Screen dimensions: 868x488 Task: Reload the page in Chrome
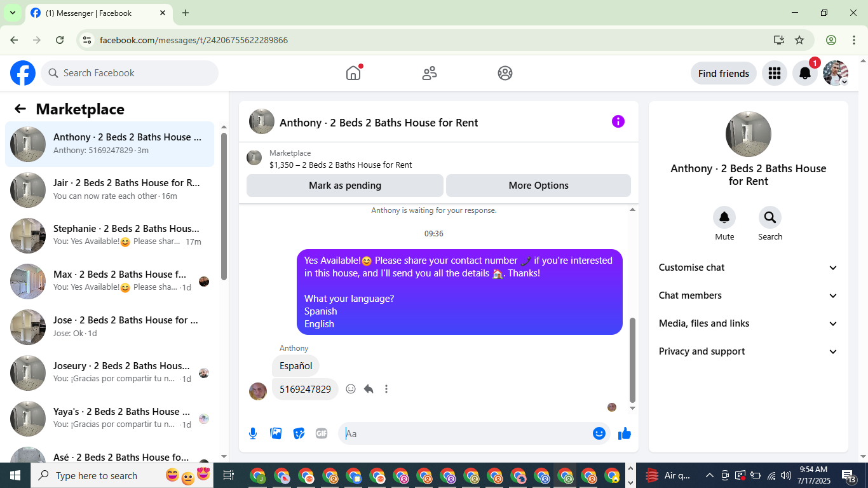coord(60,40)
